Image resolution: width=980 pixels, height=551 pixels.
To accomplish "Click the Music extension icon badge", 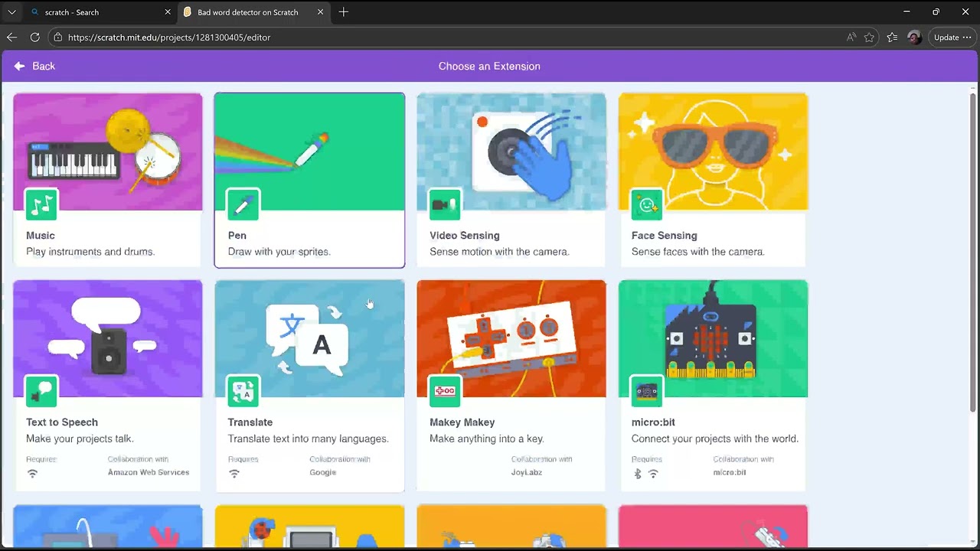I will pos(41,204).
